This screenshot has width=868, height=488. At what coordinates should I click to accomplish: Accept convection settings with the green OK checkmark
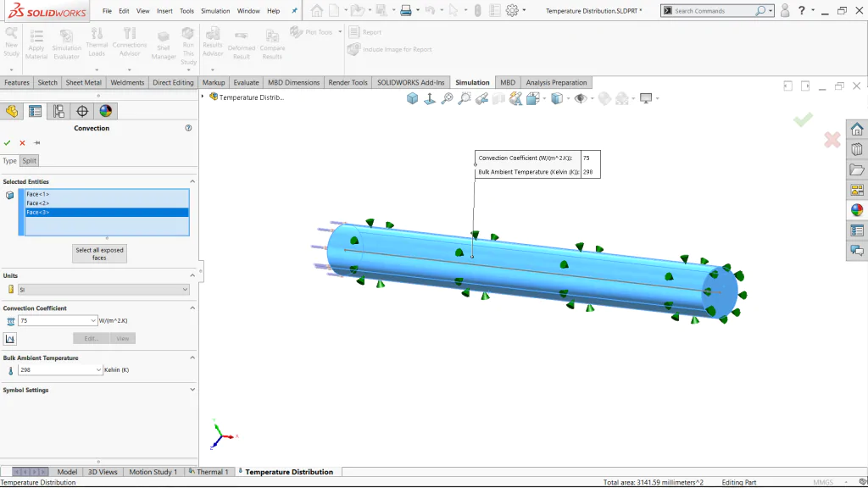(x=7, y=142)
